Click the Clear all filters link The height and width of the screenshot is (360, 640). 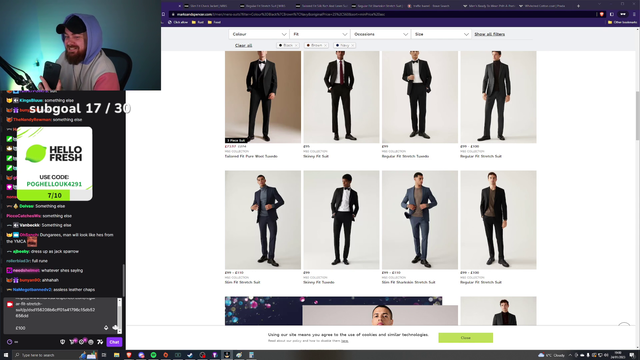[243, 45]
